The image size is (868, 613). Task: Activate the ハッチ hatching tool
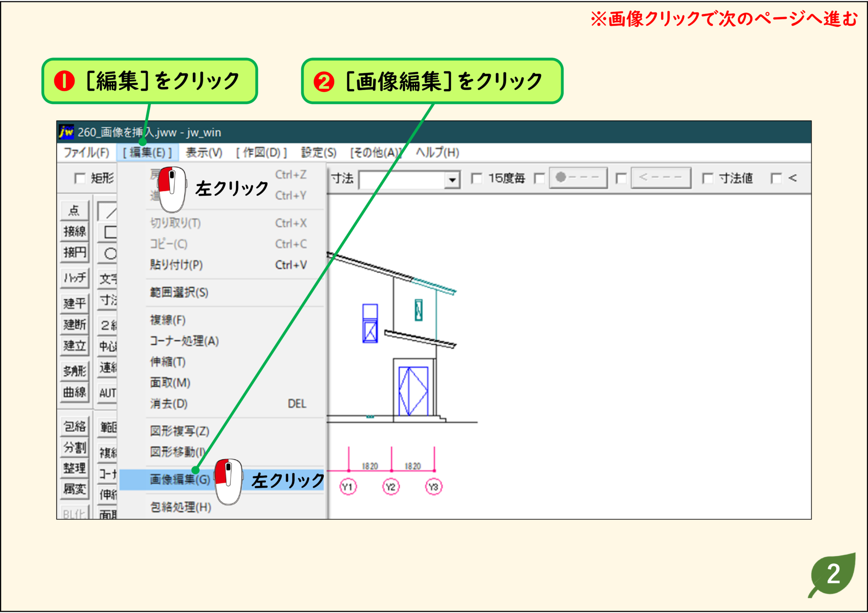click(x=74, y=278)
